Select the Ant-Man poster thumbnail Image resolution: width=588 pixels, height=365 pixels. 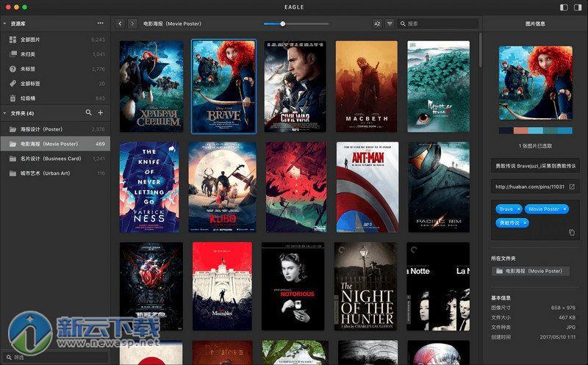tap(367, 187)
